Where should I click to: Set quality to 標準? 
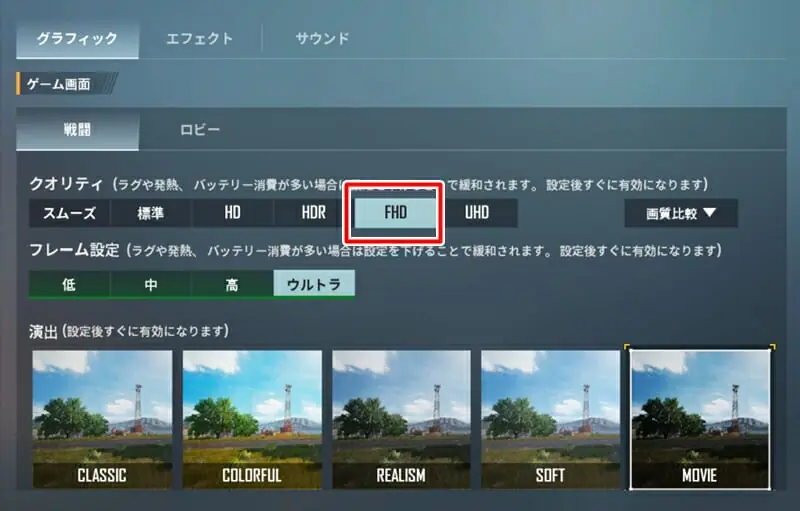coord(151,213)
